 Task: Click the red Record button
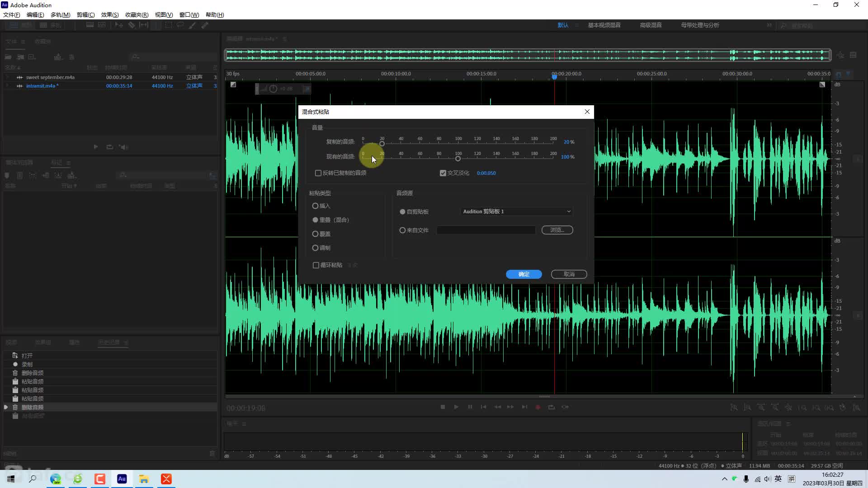(x=538, y=407)
